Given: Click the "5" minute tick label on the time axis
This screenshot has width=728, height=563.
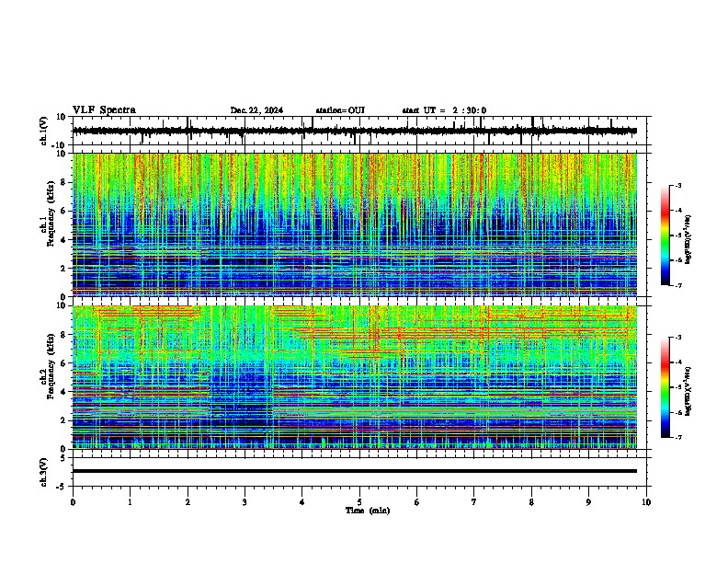Looking at the screenshot, I should click(x=359, y=502).
